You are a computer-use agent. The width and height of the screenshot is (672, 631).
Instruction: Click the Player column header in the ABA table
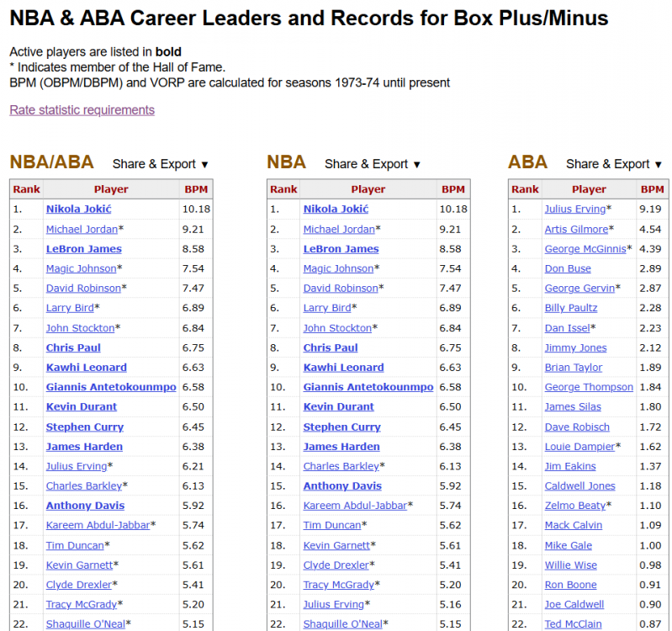click(589, 189)
